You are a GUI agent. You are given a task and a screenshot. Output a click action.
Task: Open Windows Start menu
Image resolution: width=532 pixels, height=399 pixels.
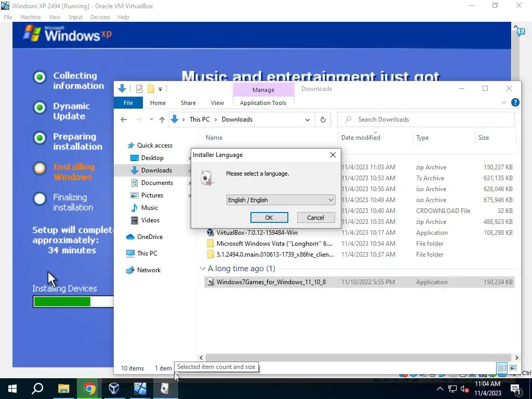click(12, 389)
